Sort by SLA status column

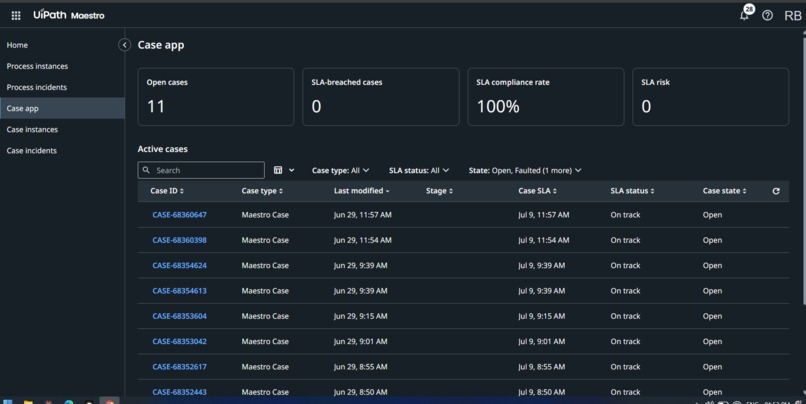[x=632, y=191]
